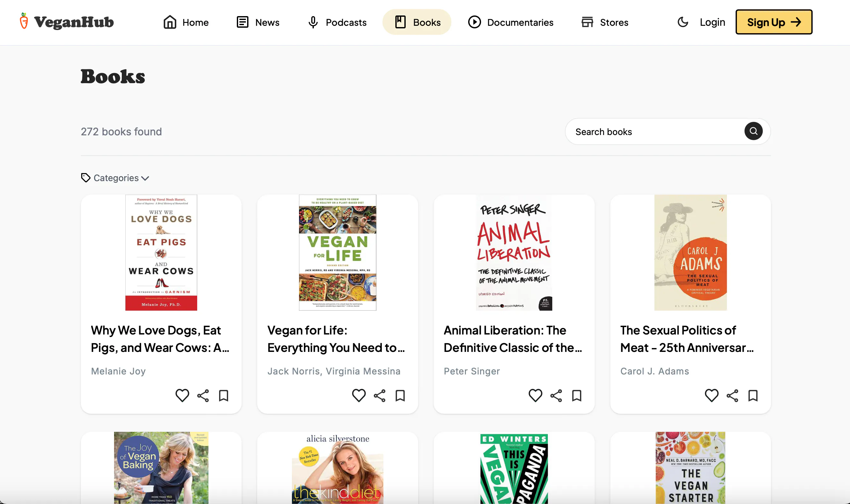
Task: Open the Vegan for Life cover image
Action: point(338,252)
